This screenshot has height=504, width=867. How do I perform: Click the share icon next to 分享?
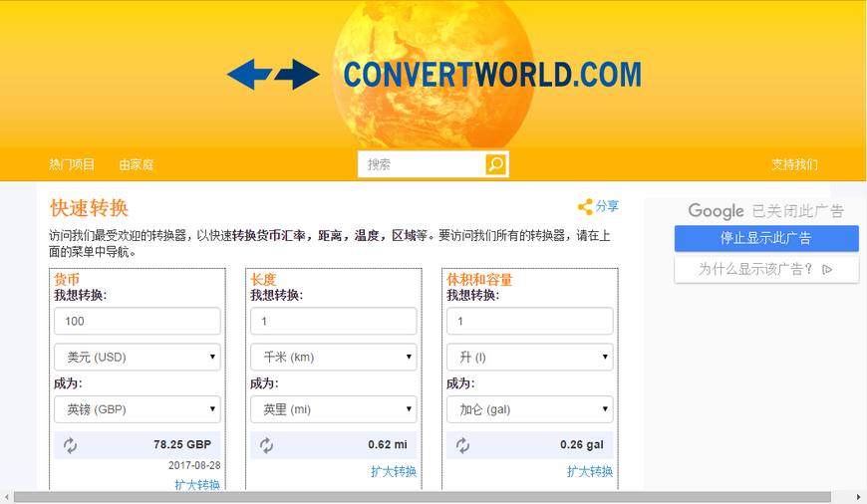click(585, 207)
